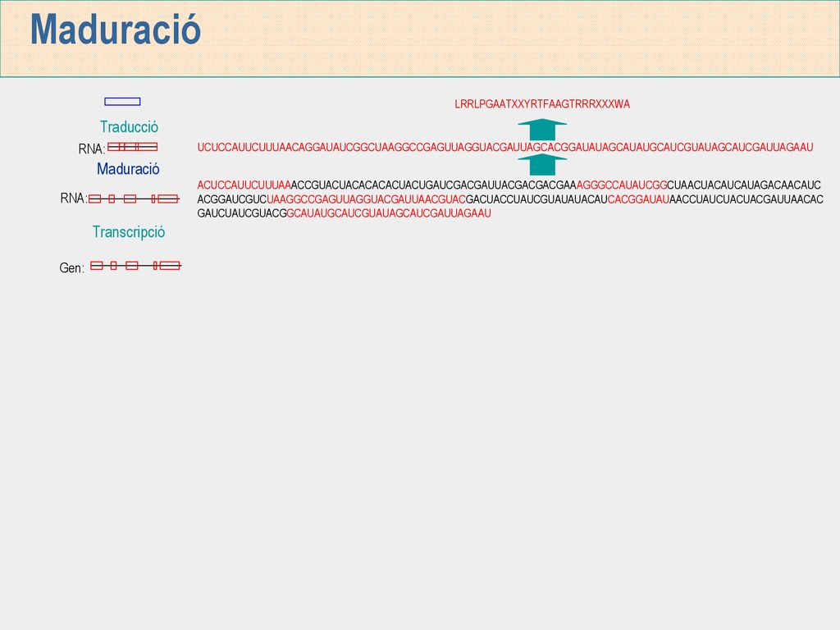Click the mature RNA diagram below Traducció
Screen dimensions: 840x630
coord(132,147)
